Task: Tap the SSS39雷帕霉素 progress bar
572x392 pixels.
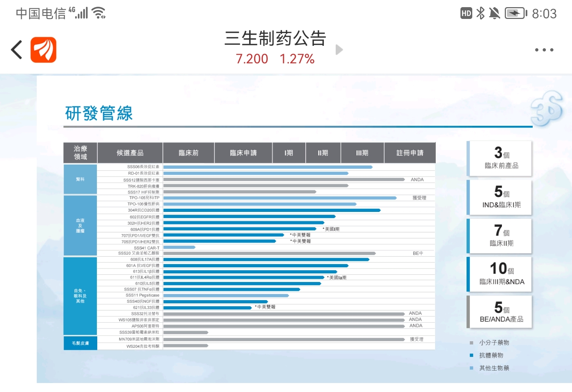Action: [x=186, y=333]
